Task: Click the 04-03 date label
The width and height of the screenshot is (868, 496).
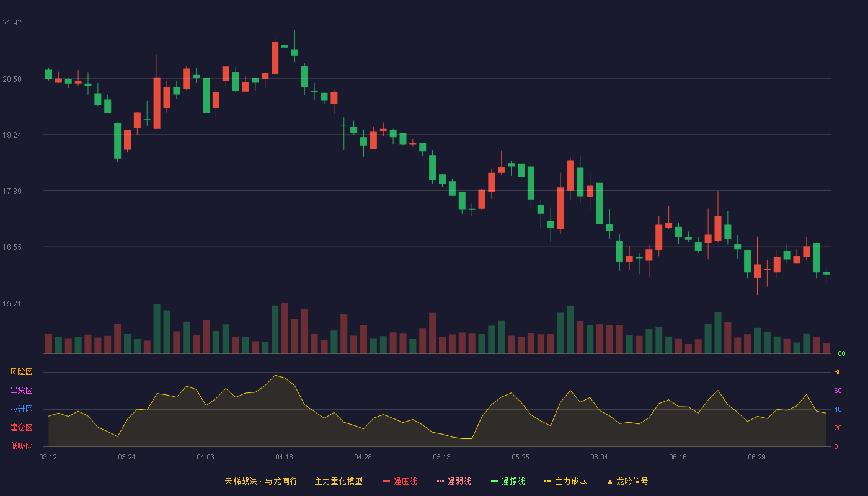Action: pyautogui.click(x=205, y=457)
